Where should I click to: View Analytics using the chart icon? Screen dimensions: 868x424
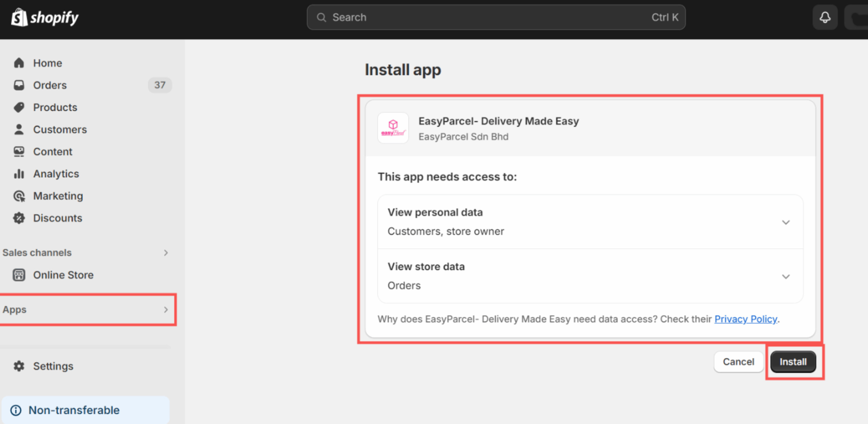(19, 174)
